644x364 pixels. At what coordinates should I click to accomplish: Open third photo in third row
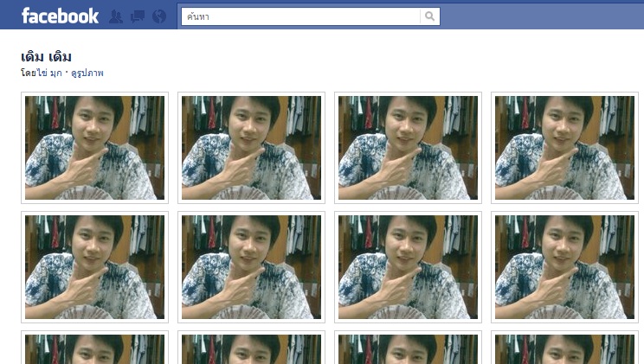click(x=408, y=348)
